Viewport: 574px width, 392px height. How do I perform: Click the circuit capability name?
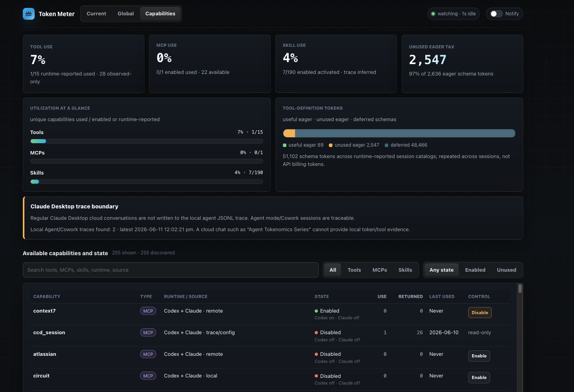(x=41, y=375)
